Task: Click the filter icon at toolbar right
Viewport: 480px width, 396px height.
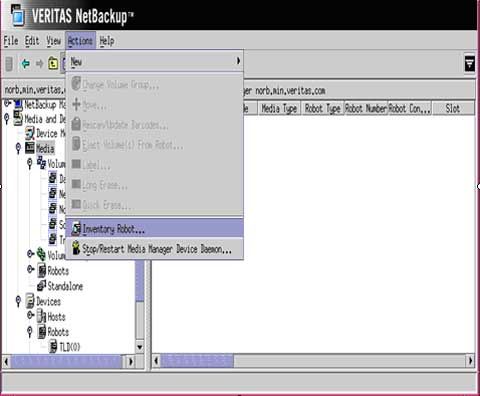Action: [469, 63]
